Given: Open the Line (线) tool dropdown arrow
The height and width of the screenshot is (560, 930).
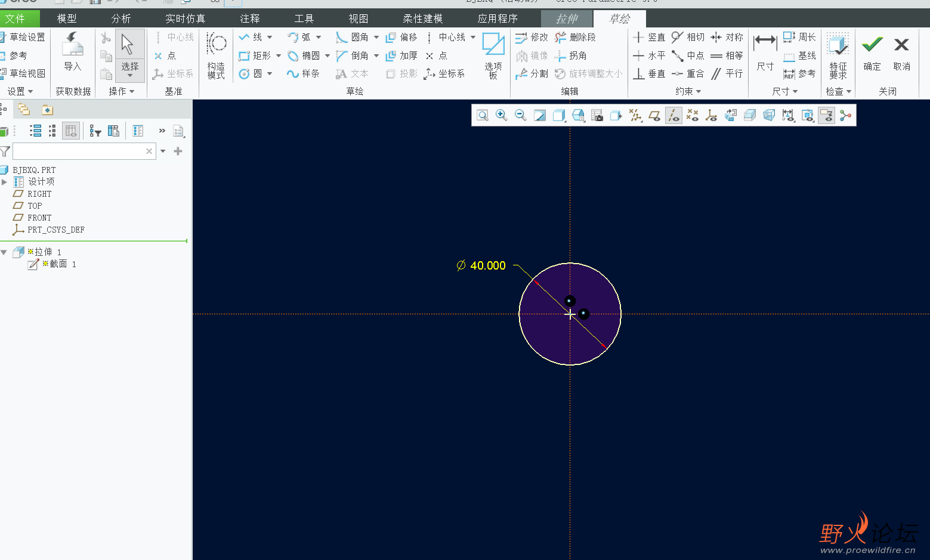Looking at the screenshot, I should click(x=270, y=37).
